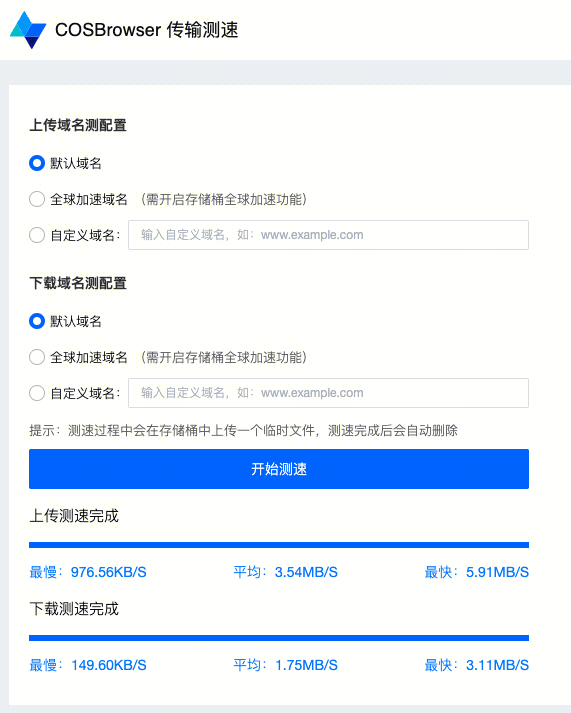Focus the download custom domain input field

pos(328,393)
